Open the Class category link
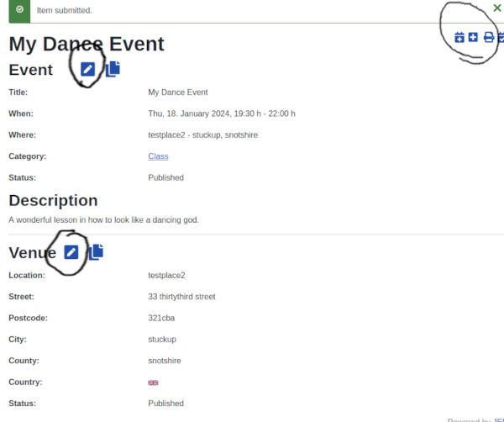The height and width of the screenshot is (422, 504). pos(158,156)
